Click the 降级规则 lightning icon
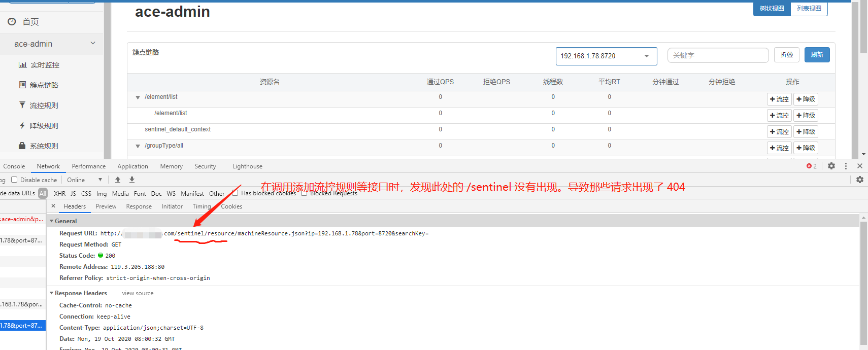 22,125
